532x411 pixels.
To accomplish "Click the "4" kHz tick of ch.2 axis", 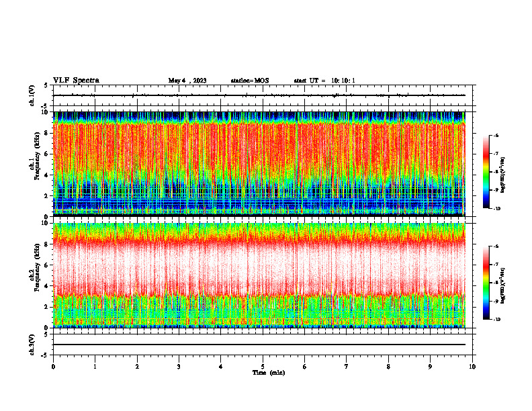I will click(47, 286).
